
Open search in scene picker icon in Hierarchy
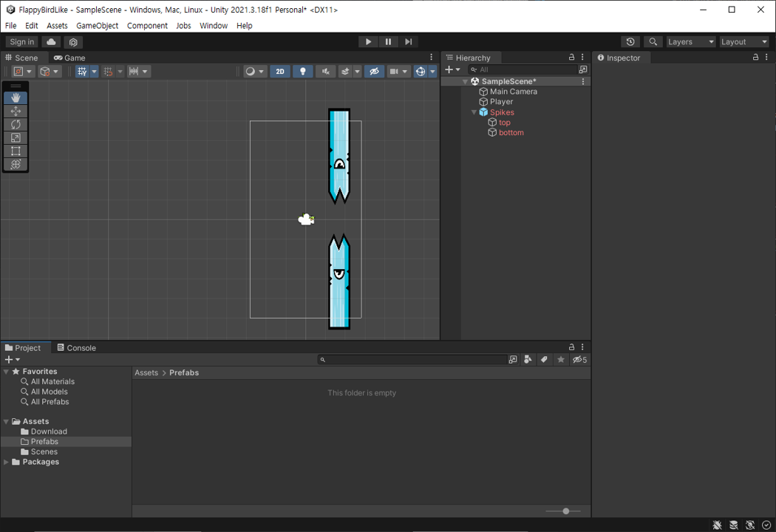pos(583,69)
